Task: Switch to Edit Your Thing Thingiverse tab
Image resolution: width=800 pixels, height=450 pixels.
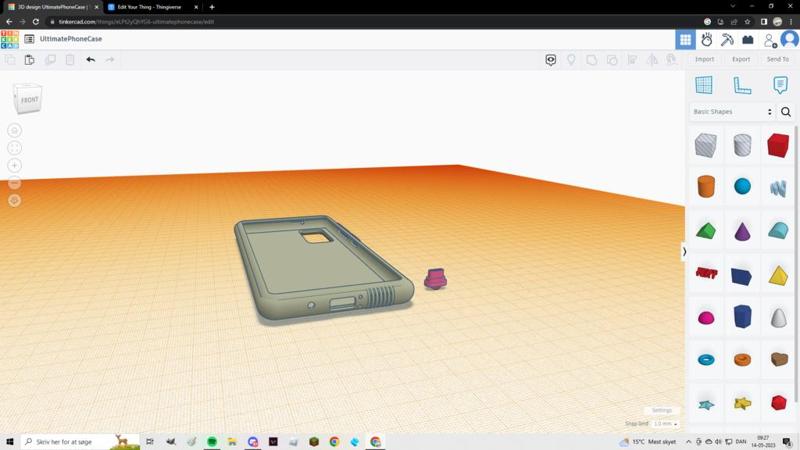Action: coord(149,7)
